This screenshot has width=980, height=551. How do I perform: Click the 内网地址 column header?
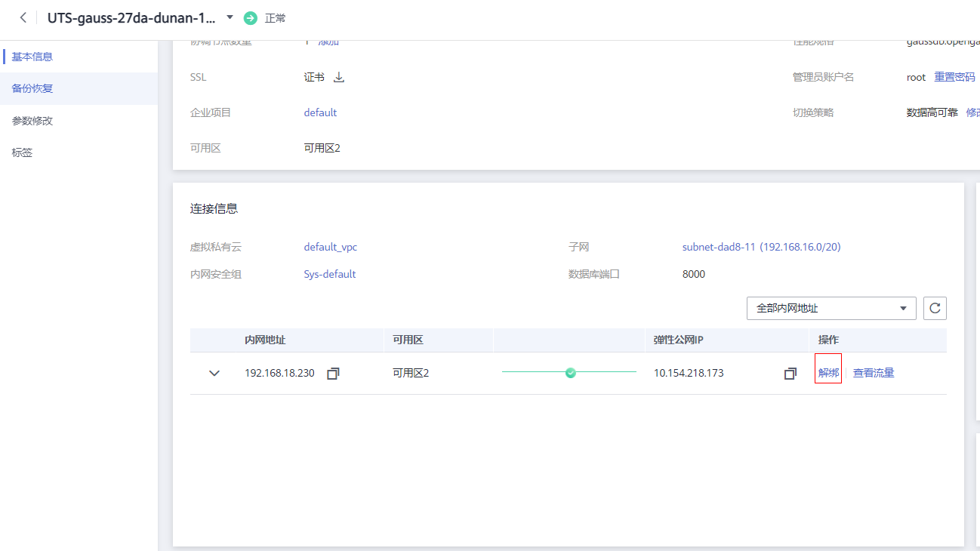tap(265, 340)
